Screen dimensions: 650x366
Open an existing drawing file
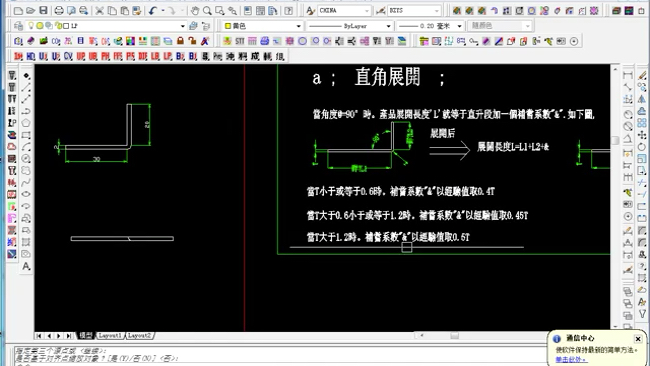30,10
